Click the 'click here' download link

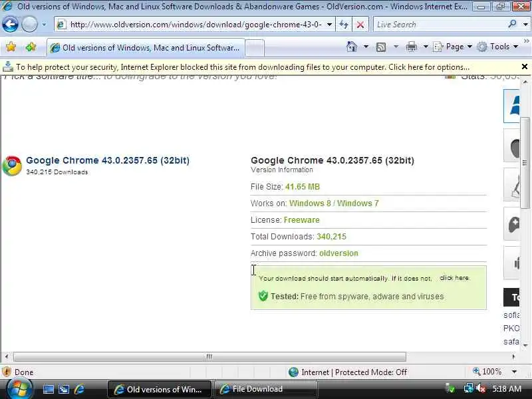455,278
